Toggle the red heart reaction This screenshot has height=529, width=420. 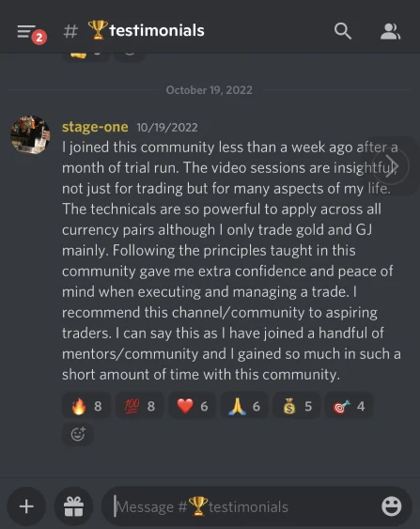192,406
